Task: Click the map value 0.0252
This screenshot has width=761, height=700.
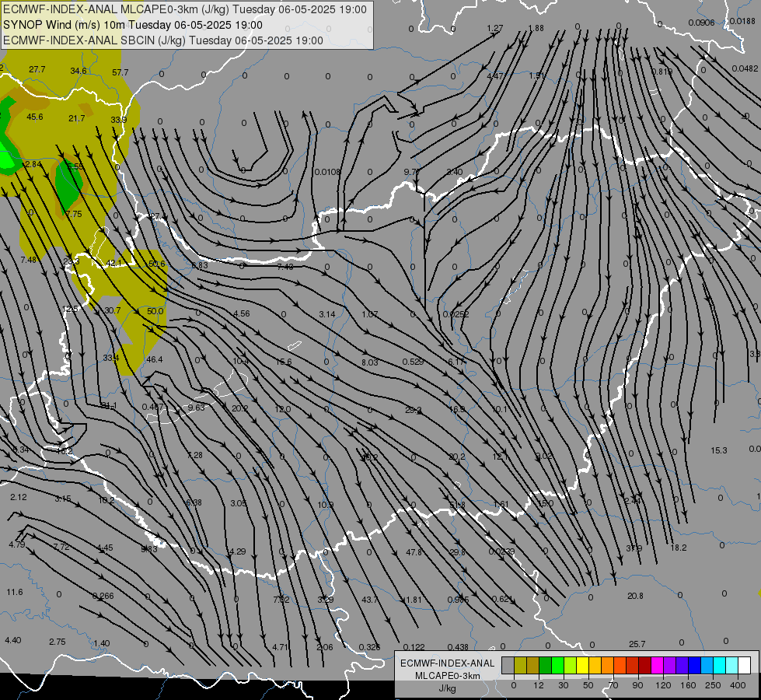Action: tap(456, 314)
